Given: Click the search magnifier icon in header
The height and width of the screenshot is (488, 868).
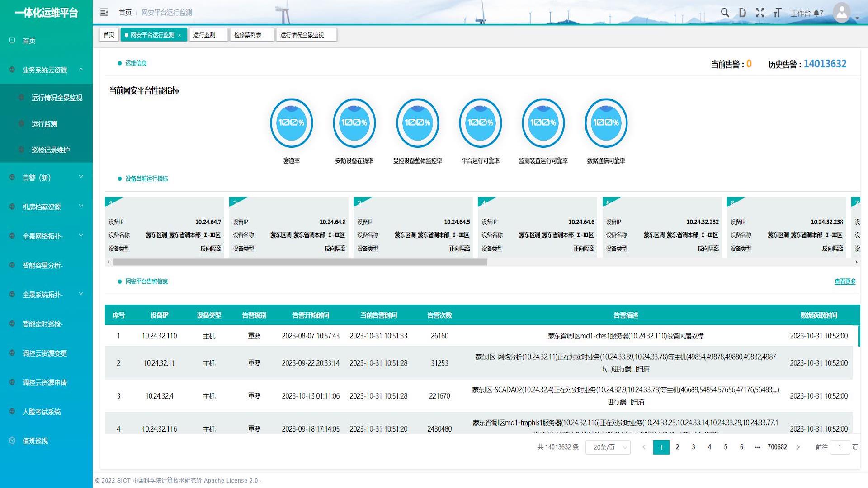Looking at the screenshot, I should coord(725,13).
